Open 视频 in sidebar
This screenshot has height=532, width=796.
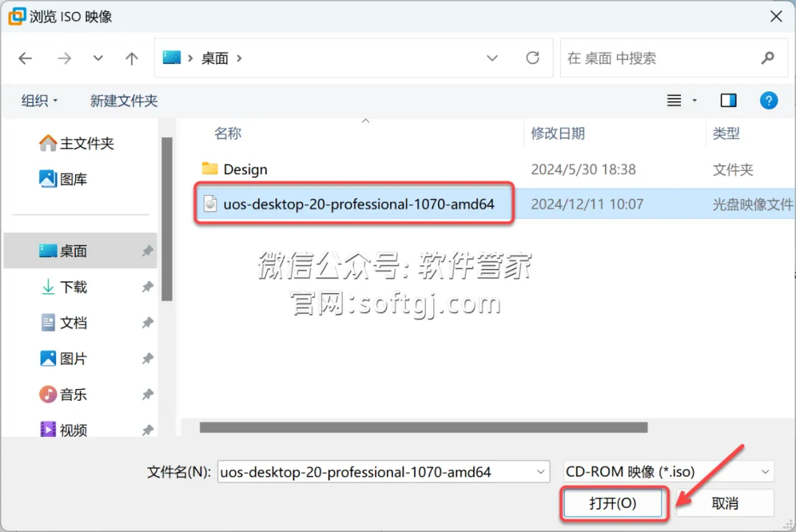pos(63,430)
